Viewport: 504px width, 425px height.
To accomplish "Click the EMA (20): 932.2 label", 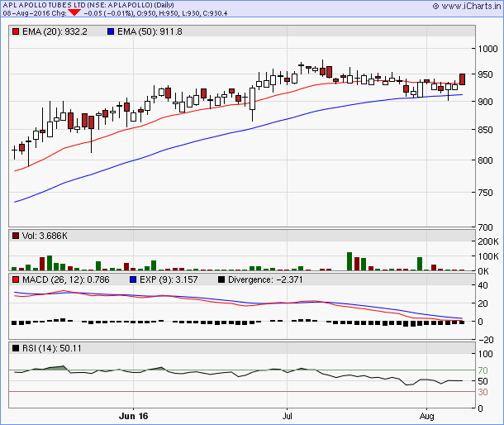I will [x=55, y=31].
